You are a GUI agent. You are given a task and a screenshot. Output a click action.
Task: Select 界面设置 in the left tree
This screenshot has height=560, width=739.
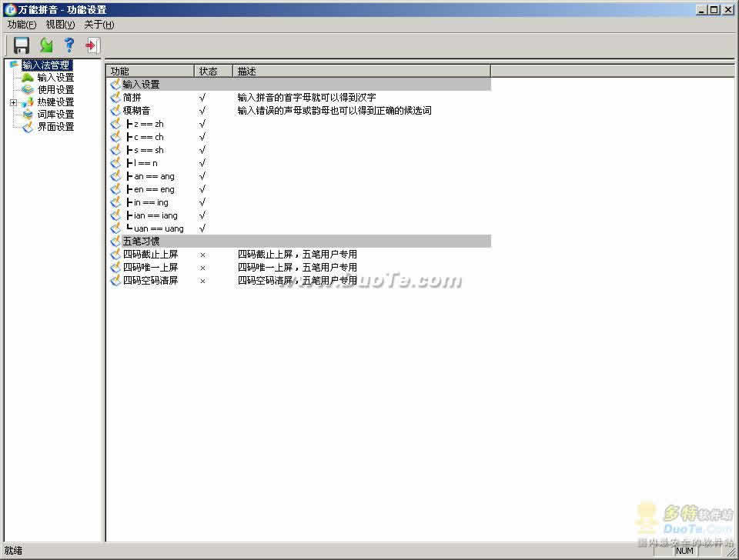[55, 127]
